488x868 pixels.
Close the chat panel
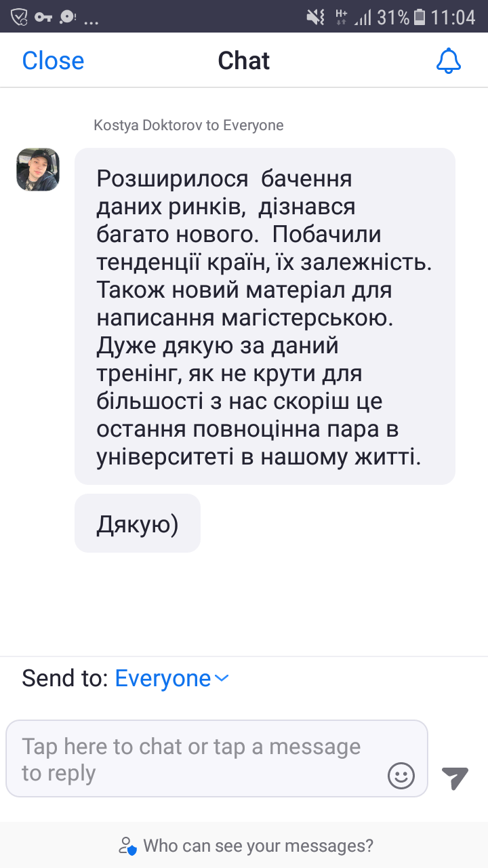[x=53, y=61]
